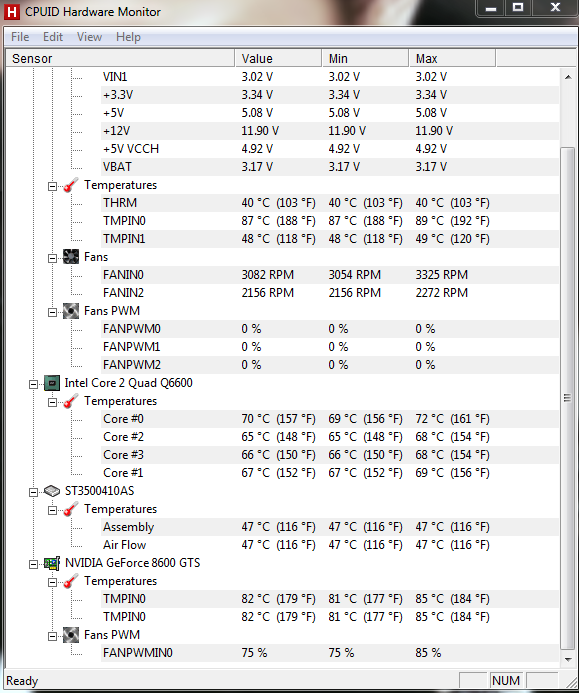
Task: Click the CPUID Hardware Monitor title bar logo
Action: 11,12
